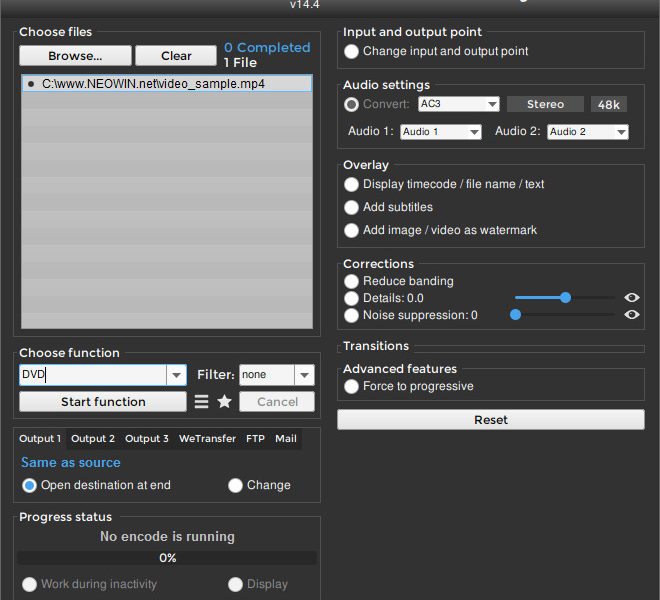Expand the Filter dropdown set to none
The height and width of the screenshot is (600, 660).
[x=304, y=375]
